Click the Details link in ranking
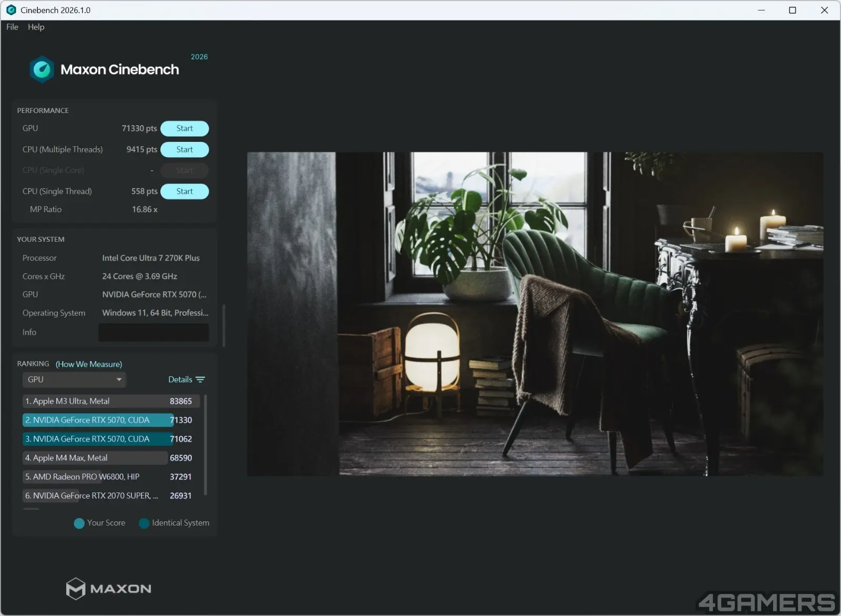This screenshot has height=616, width=841. point(180,379)
